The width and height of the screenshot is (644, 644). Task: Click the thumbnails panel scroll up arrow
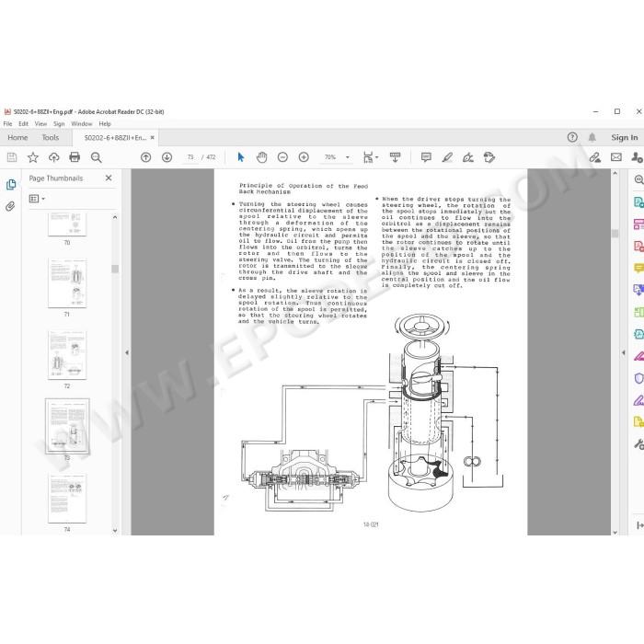(x=115, y=217)
